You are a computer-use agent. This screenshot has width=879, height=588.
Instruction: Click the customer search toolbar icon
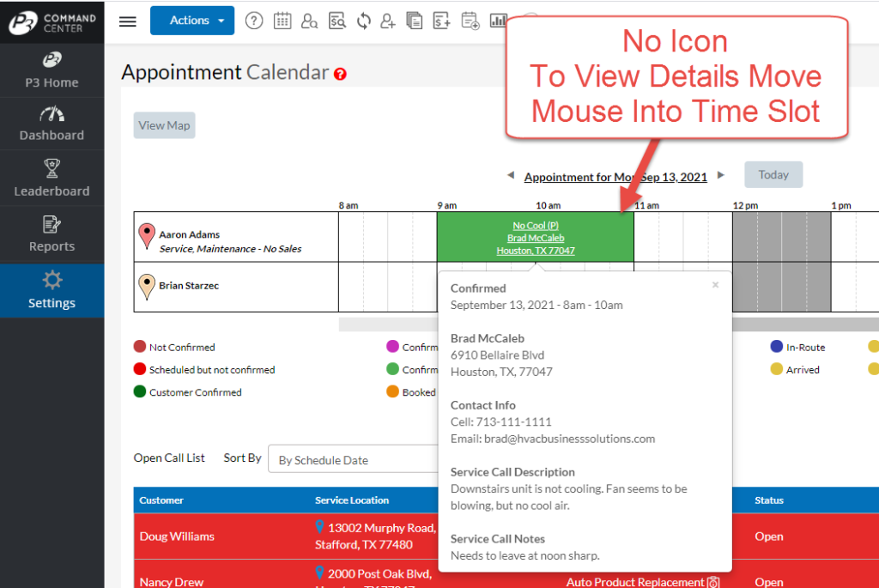coord(310,21)
